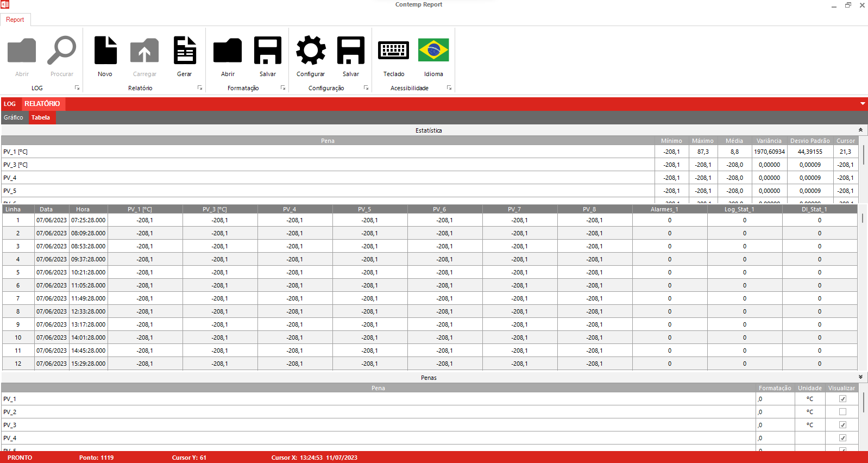Collapse the Estatística panel
Viewport: 868px width, 463px height.
pos(860,130)
